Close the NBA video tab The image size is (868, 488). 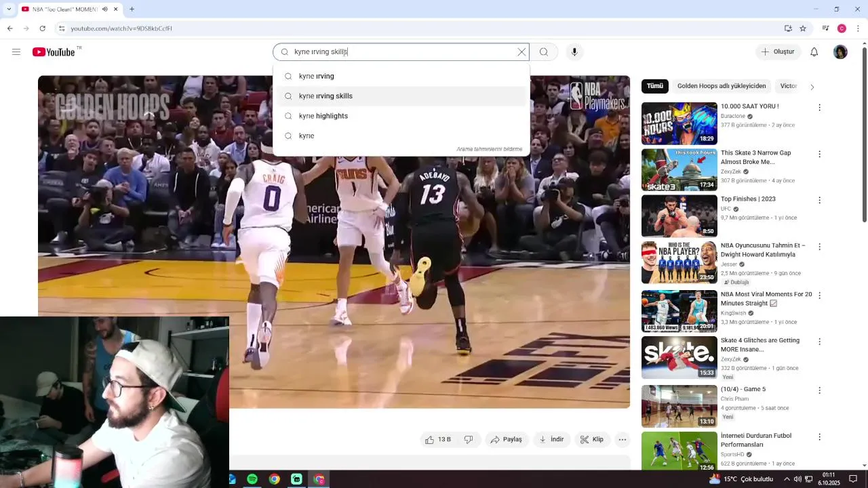pos(115,9)
